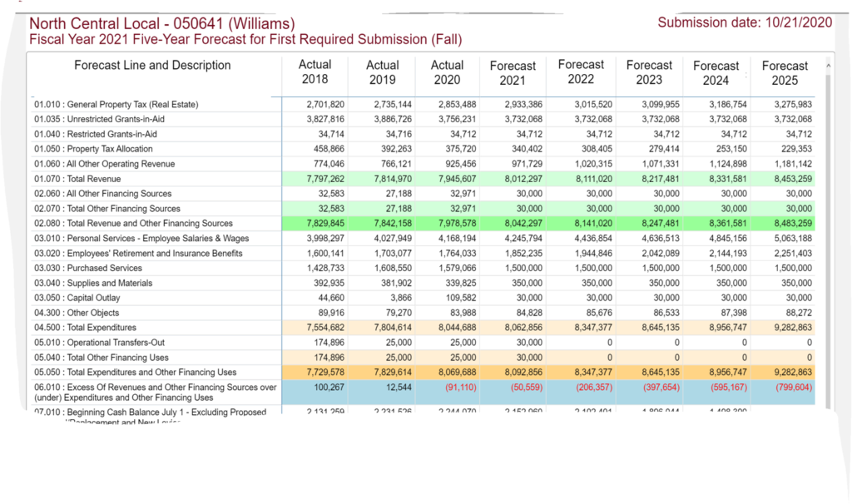Click the scrollbar up arrow
The height and width of the screenshot is (504, 852).
coord(828,65)
